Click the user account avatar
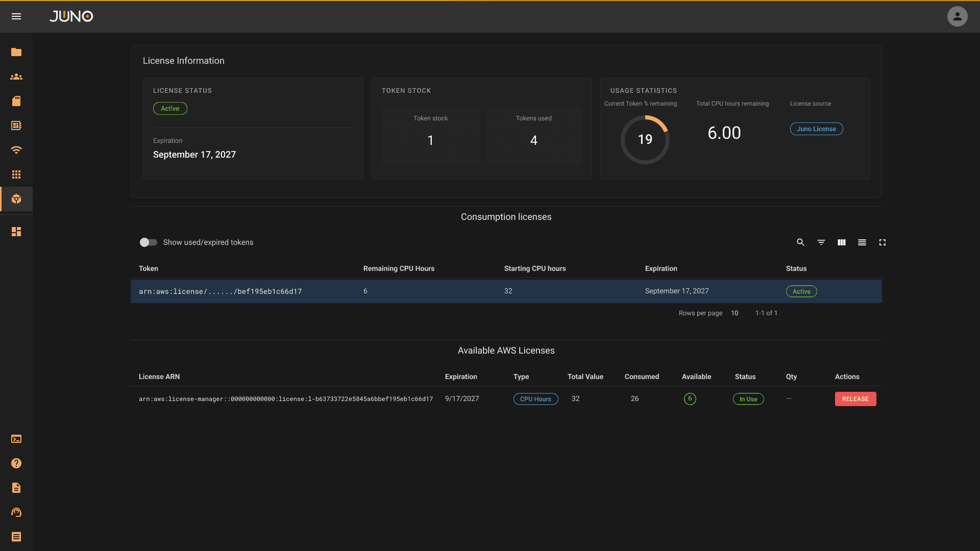 957,16
